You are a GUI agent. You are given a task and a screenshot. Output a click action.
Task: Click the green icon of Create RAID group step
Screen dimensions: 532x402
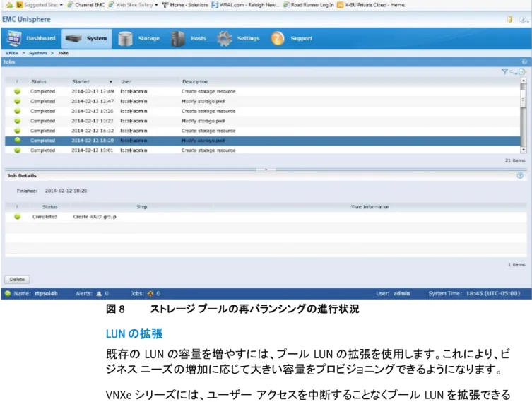(17, 216)
